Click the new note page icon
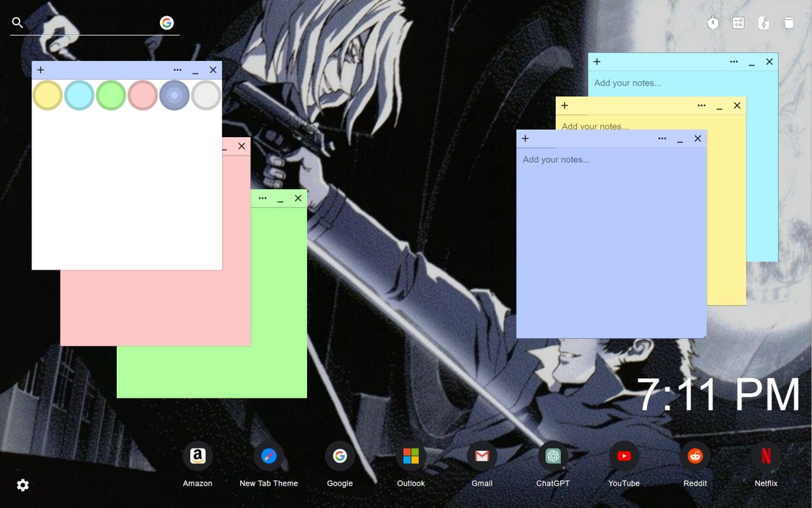Image resolution: width=812 pixels, height=508 pixels. pos(764,23)
